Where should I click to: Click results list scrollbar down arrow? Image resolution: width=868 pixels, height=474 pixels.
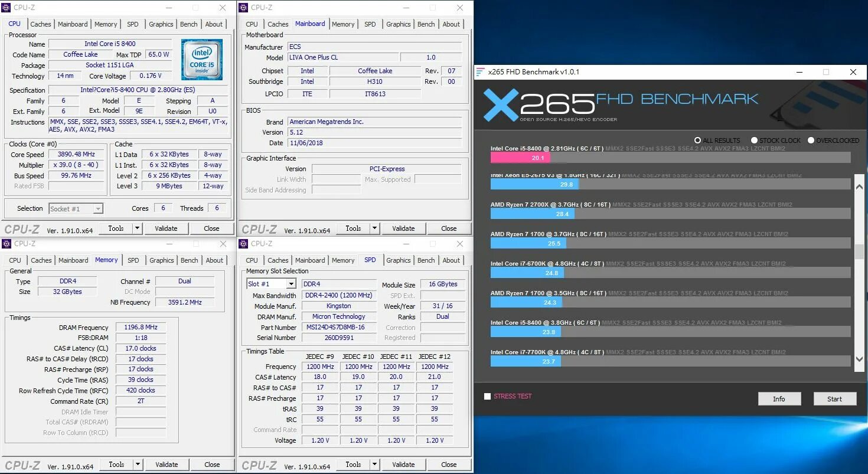859,359
